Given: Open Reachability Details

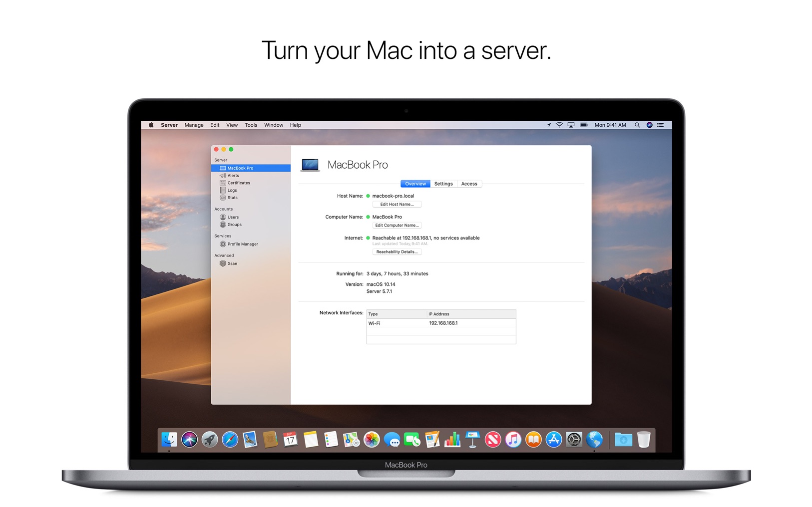Looking at the screenshot, I should tap(397, 252).
